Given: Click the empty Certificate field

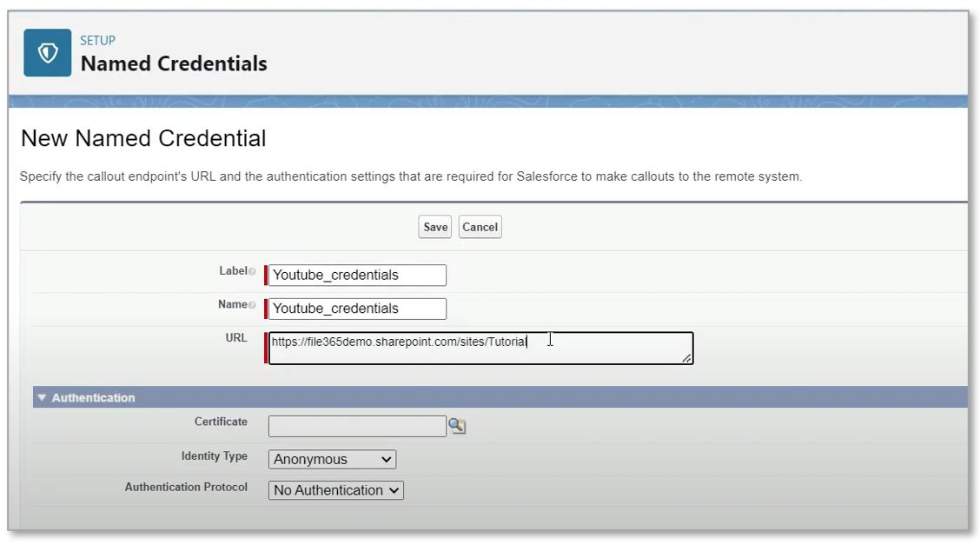Looking at the screenshot, I should pyautogui.click(x=357, y=426).
